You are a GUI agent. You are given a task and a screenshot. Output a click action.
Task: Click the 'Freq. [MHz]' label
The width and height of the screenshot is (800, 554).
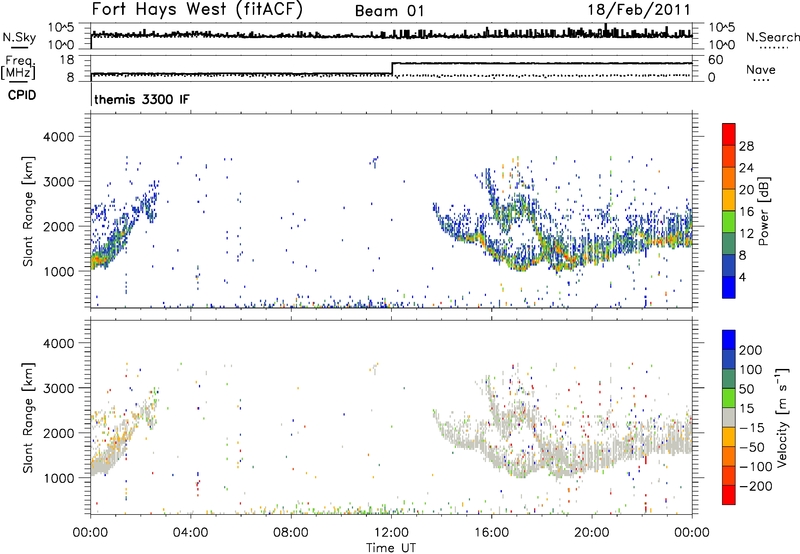coord(19,68)
